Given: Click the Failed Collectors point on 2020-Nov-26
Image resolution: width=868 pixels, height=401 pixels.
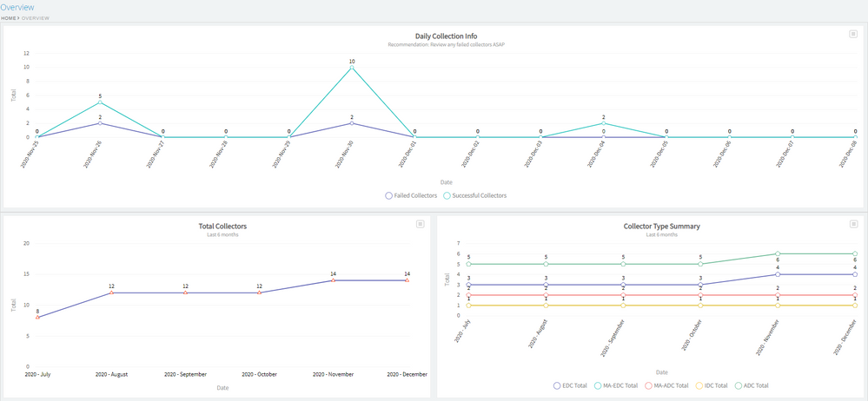Looking at the screenshot, I should point(100,123).
